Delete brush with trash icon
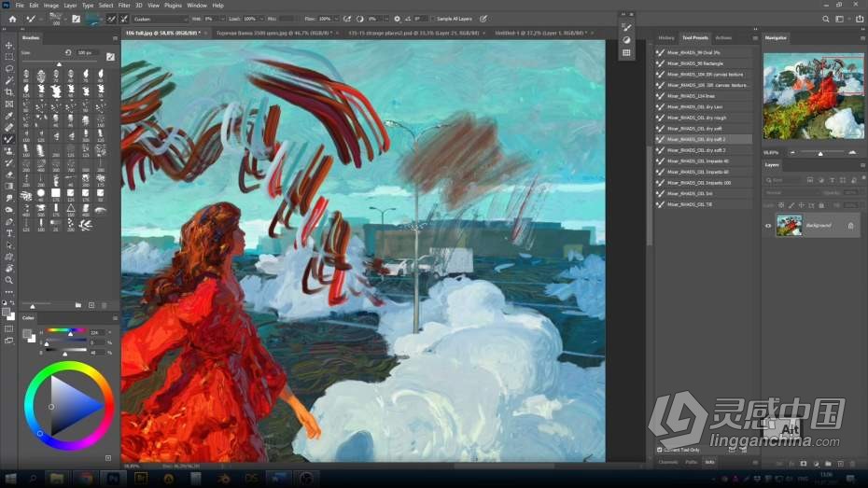This screenshot has width=868, height=488. (x=105, y=305)
